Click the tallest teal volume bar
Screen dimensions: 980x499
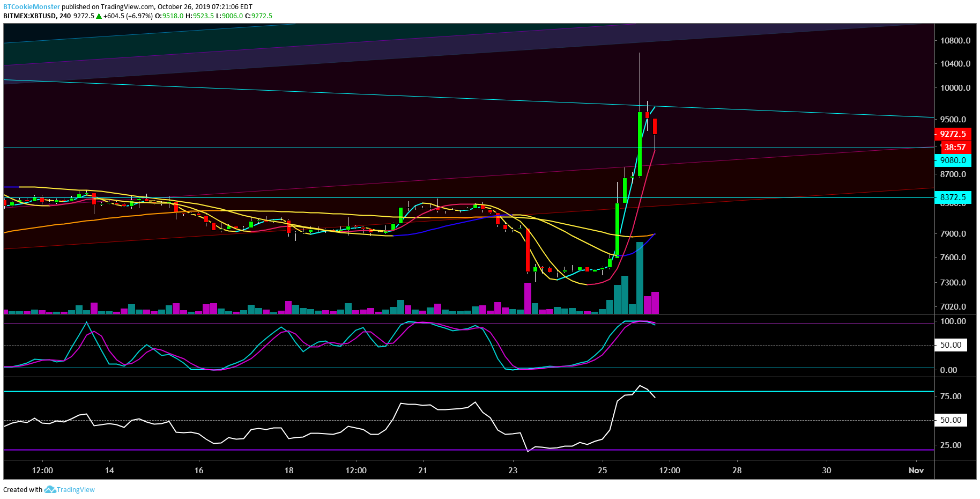[640, 278]
